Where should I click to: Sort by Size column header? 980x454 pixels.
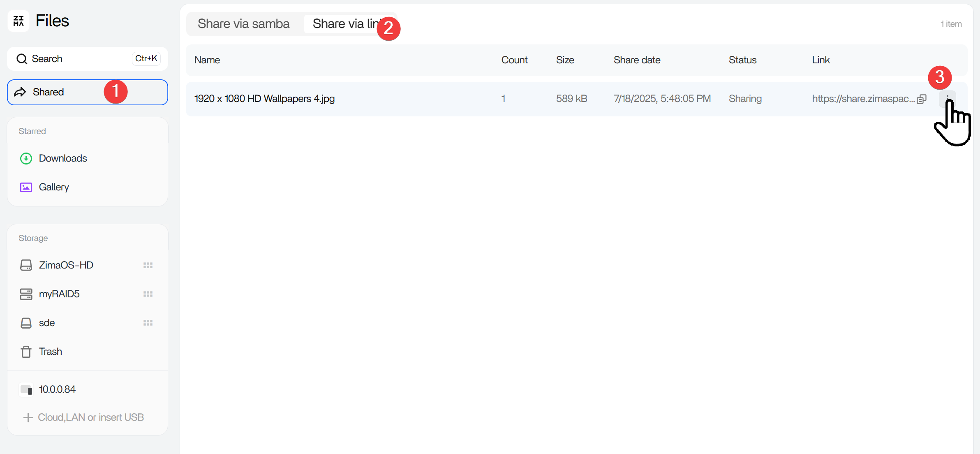pyautogui.click(x=565, y=60)
